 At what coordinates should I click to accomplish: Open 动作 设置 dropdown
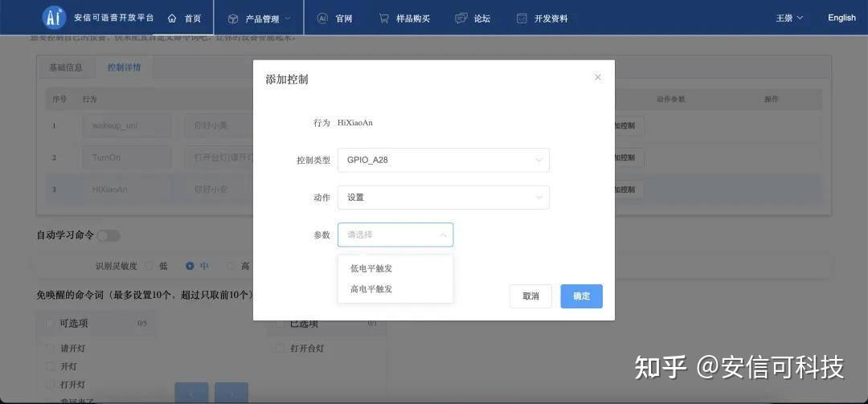click(x=444, y=198)
